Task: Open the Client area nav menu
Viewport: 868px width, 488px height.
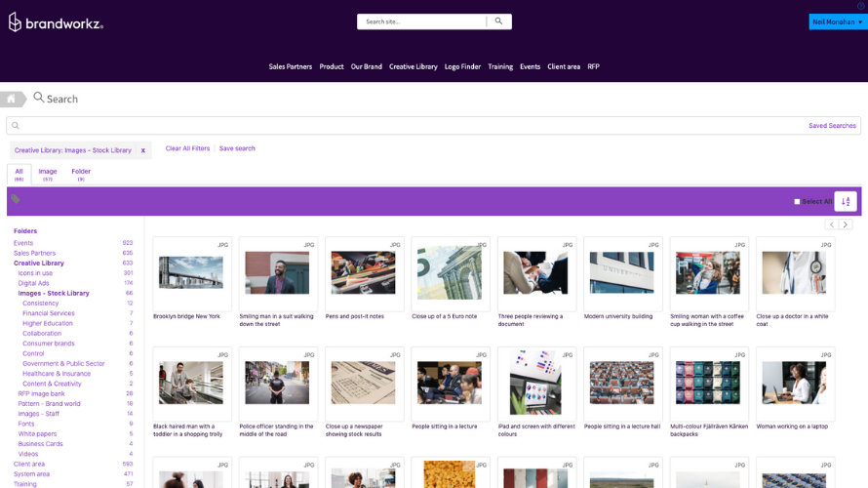Action: tap(564, 66)
